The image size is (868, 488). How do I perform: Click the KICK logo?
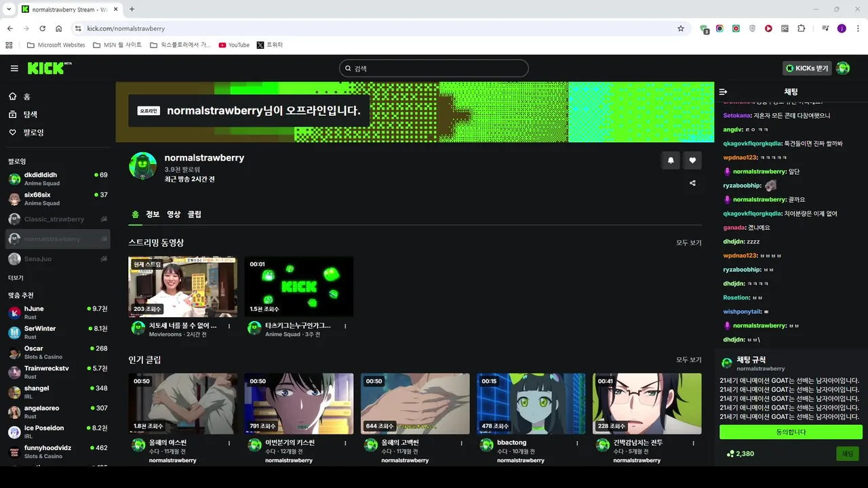click(50, 68)
